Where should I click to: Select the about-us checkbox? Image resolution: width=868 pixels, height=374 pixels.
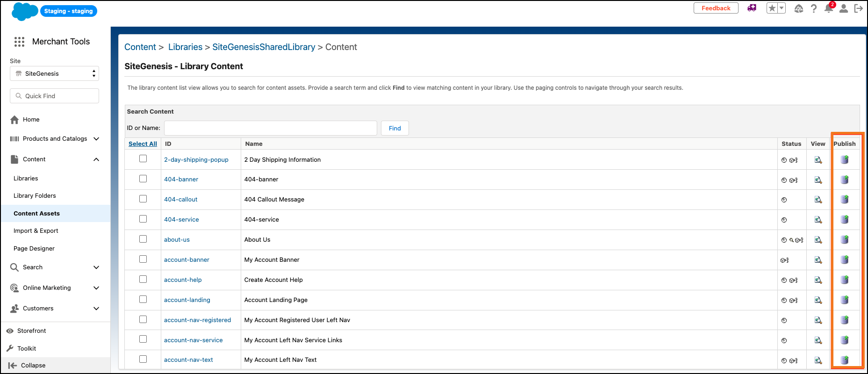tap(143, 239)
